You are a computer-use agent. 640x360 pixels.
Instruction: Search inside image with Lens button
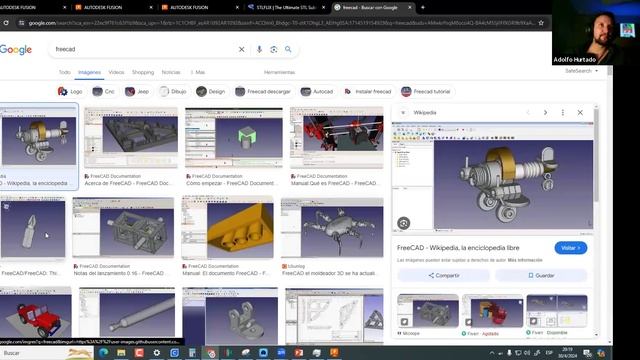tap(404, 223)
